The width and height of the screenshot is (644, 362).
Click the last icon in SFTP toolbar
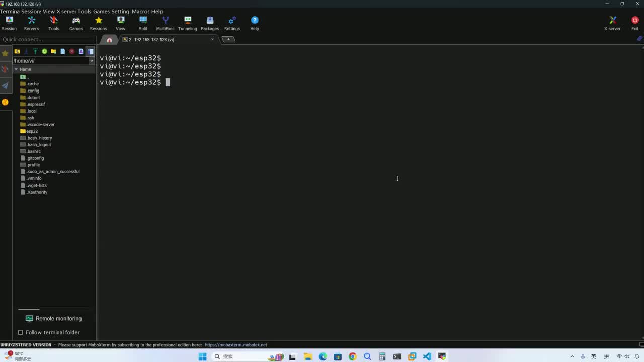pos(90,51)
